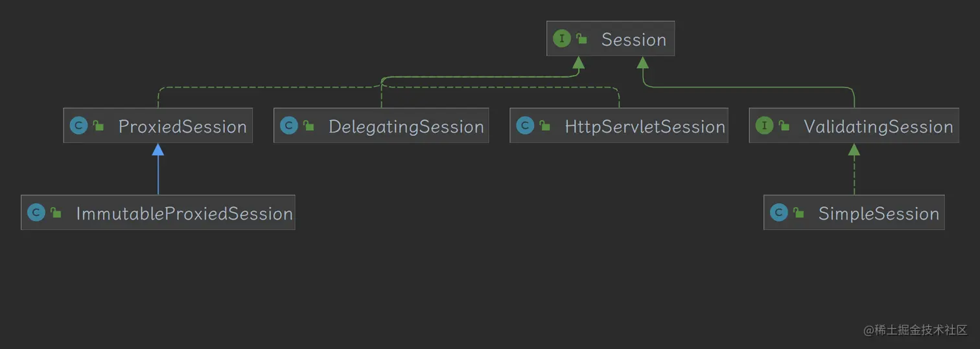
Task: Click the green lock icon on ProxiedSession
Action: 99,126
